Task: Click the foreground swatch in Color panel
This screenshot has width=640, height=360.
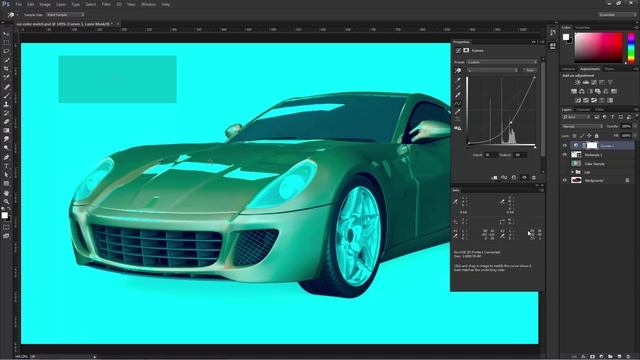Action: pyautogui.click(x=566, y=37)
